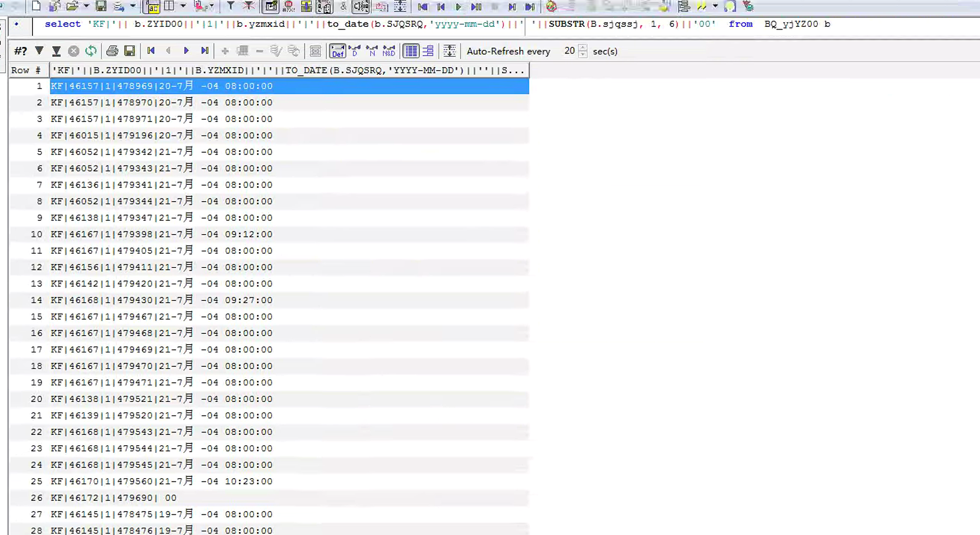Toggle the Def column display mode
This screenshot has width=980, height=535.
point(337,51)
